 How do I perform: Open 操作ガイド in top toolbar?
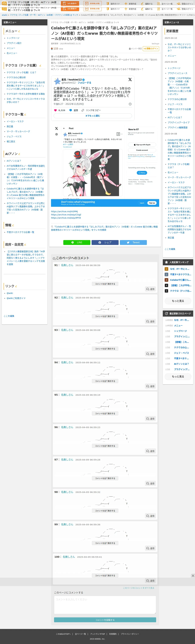coord(113,4)
